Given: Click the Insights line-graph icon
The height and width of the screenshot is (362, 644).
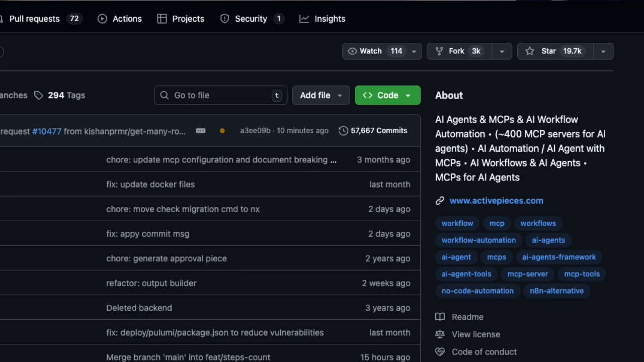Looking at the screenshot, I should pos(304,19).
